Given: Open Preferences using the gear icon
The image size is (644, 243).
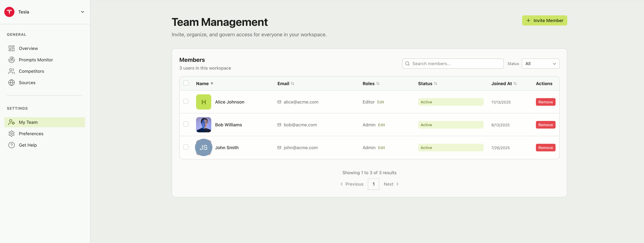Looking at the screenshot, I should 12,133.
